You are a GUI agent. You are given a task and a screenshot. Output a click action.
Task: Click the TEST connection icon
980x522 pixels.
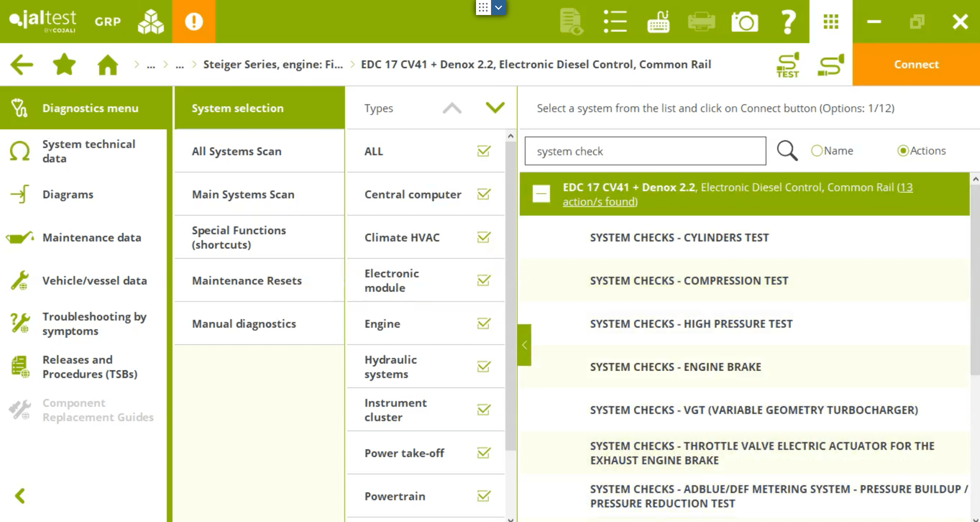[x=787, y=65]
